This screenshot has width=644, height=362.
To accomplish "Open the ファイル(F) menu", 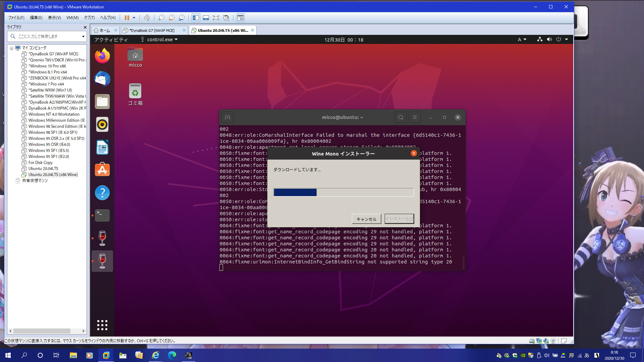I will [x=16, y=18].
